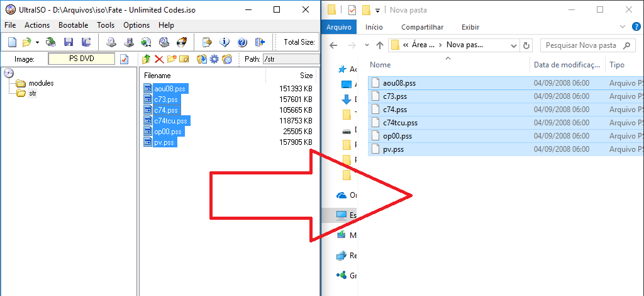
Task: Toggle the properties checkmark in Explorer title bar
Action: click(352, 9)
